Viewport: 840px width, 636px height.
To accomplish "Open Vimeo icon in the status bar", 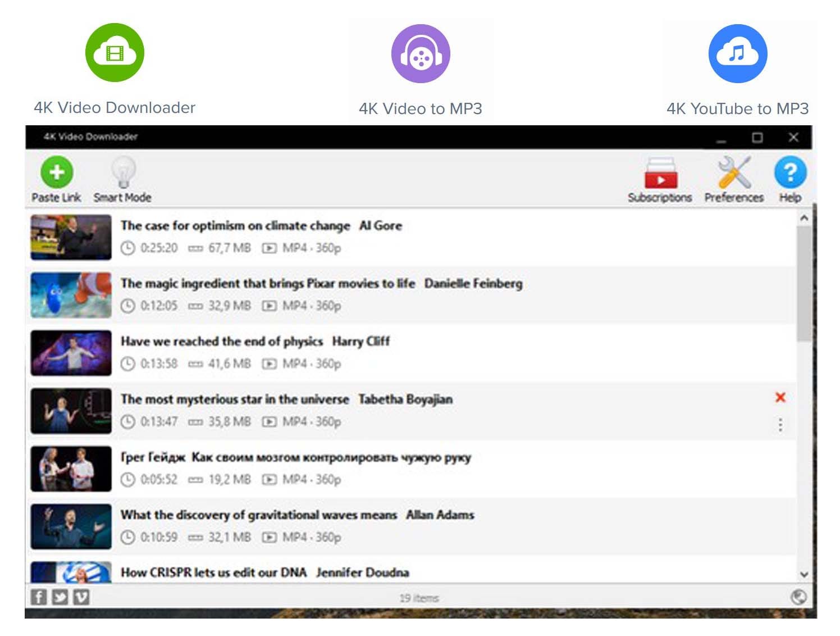I will coord(81,597).
